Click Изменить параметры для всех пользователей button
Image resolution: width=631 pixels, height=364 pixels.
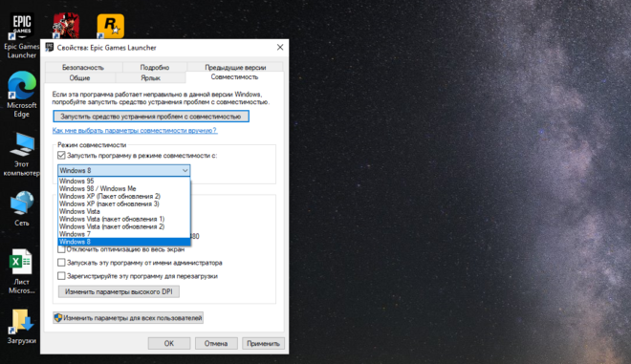pos(128,318)
